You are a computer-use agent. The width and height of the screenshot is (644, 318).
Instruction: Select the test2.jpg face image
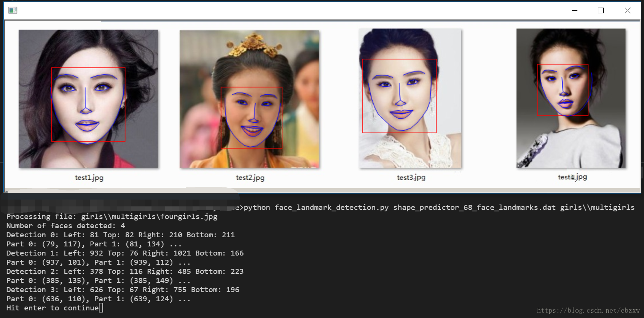(249, 99)
